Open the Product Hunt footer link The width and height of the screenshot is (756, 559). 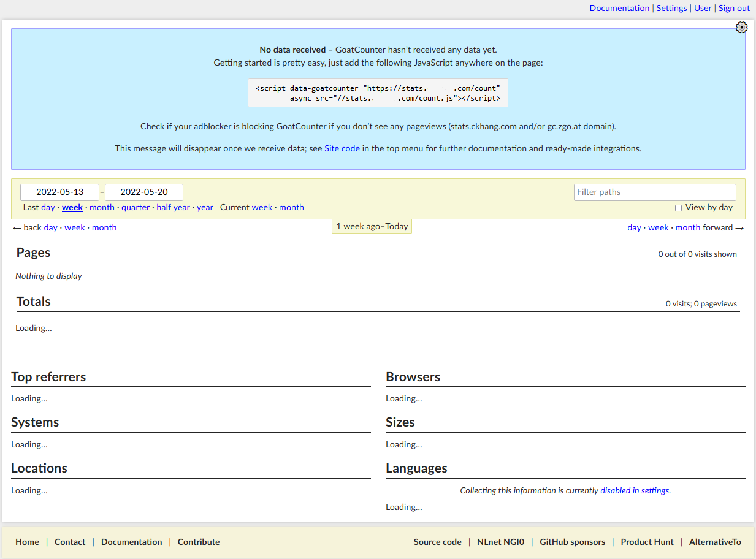pyautogui.click(x=647, y=542)
